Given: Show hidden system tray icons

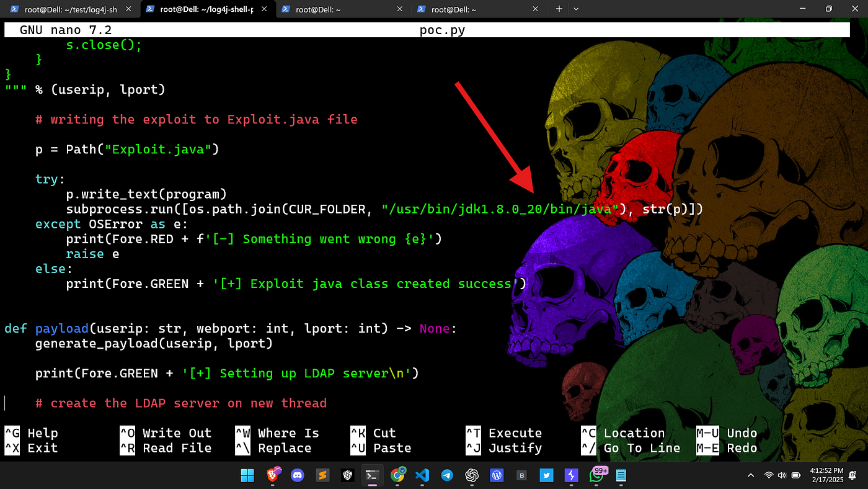Looking at the screenshot, I should [x=751, y=476].
